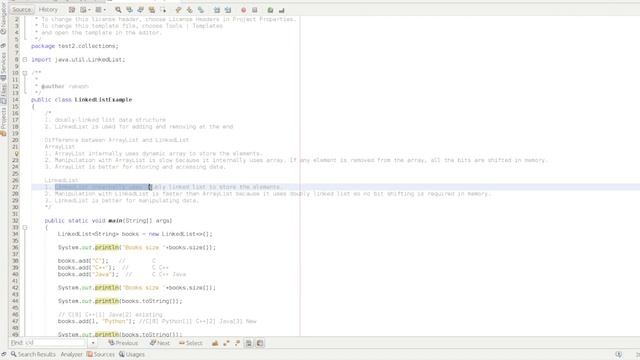The width and height of the screenshot is (640, 360).
Task: Toggle Highlight Results in find bar
Action: [x=249, y=343]
